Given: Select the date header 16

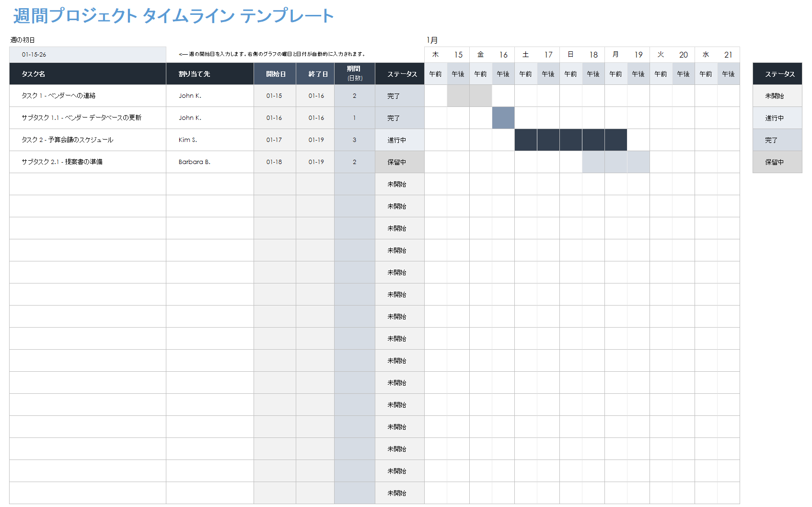Looking at the screenshot, I should click(x=503, y=55).
